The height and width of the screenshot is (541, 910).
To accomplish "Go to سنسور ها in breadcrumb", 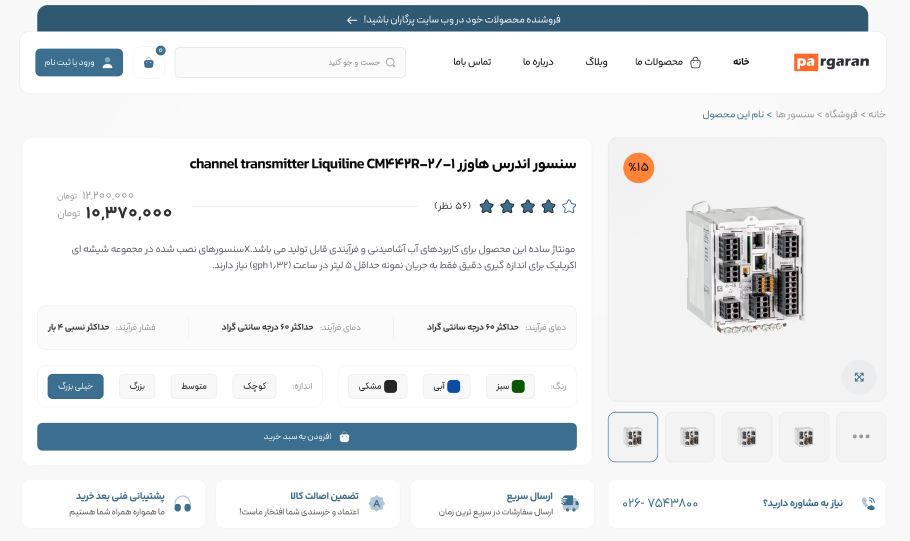I will pyautogui.click(x=795, y=115).
